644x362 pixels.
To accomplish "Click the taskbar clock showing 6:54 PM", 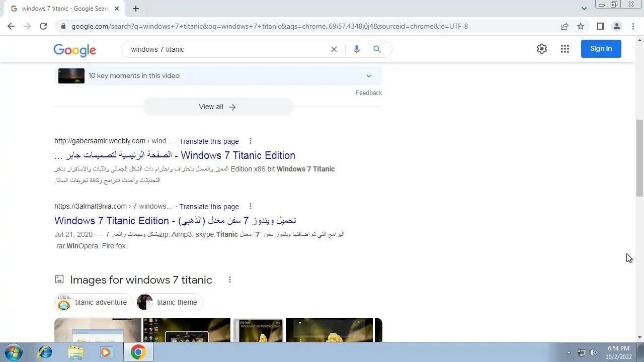I will [618, 352].
